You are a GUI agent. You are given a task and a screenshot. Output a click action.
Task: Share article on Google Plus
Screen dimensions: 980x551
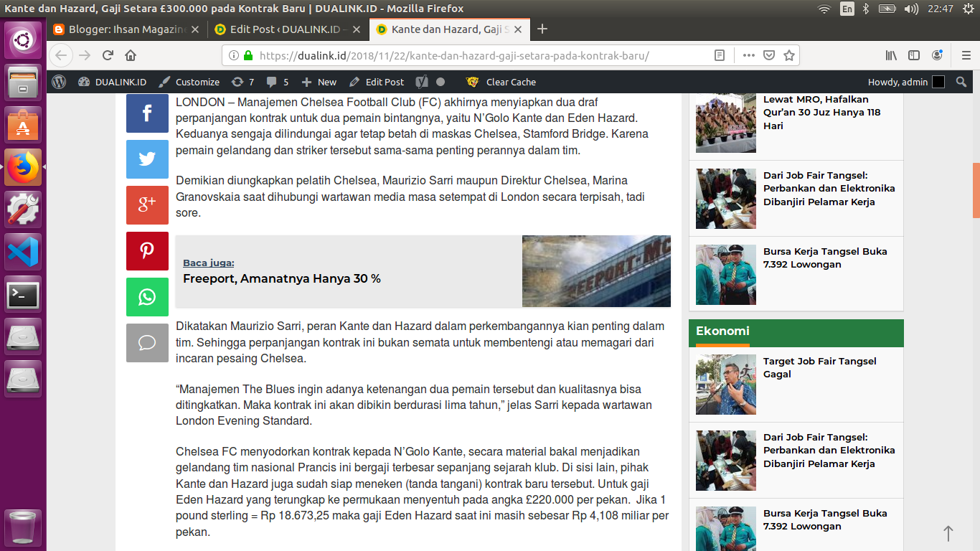tap(147, 205)
